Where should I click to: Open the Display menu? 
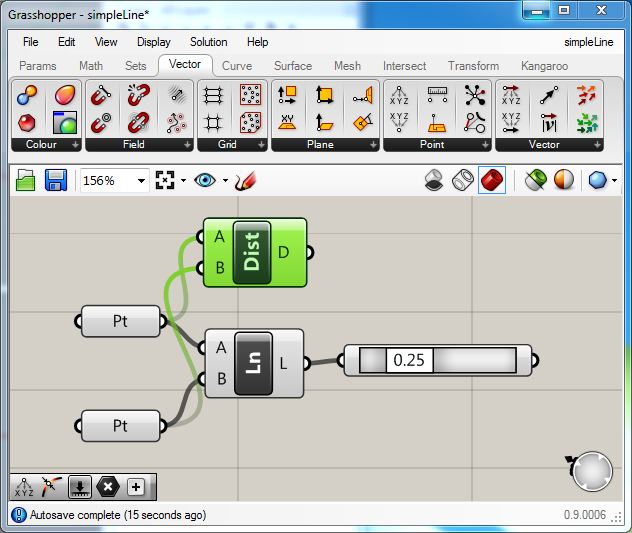click(154, 42)
